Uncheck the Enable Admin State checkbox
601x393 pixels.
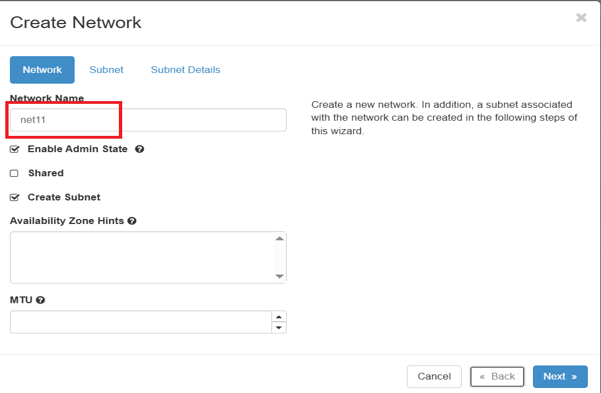pos(15,149)
